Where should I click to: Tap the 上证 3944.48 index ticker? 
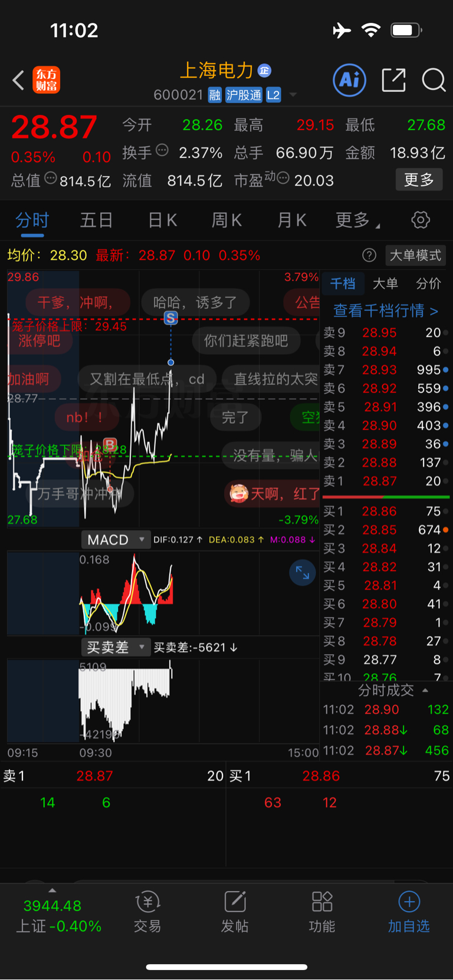tap(58, 916)
